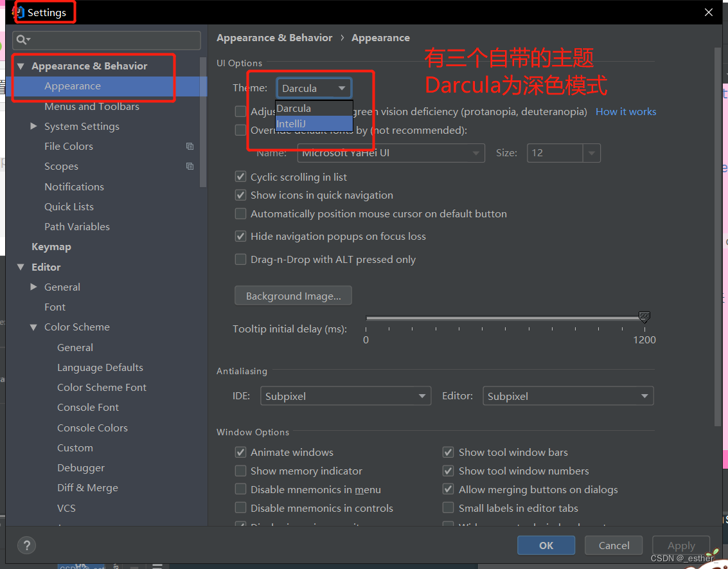The height and width of the screenshot is (569, 728).
Task: Click the OK button
Action: point(546,545)
